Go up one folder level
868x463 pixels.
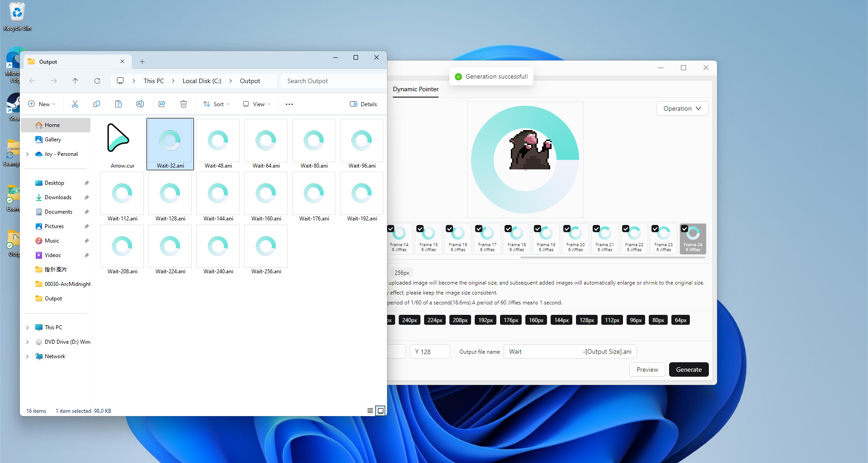pos(75,81)
